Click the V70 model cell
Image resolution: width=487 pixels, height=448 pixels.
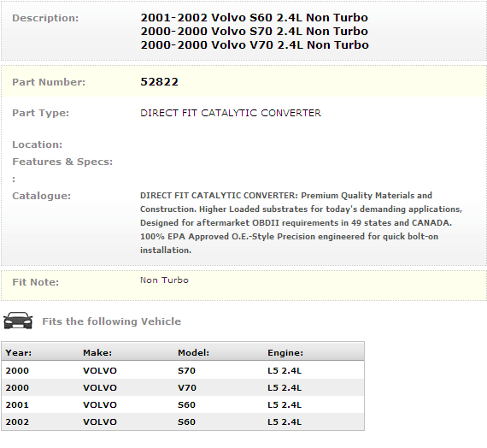point(187,387)
